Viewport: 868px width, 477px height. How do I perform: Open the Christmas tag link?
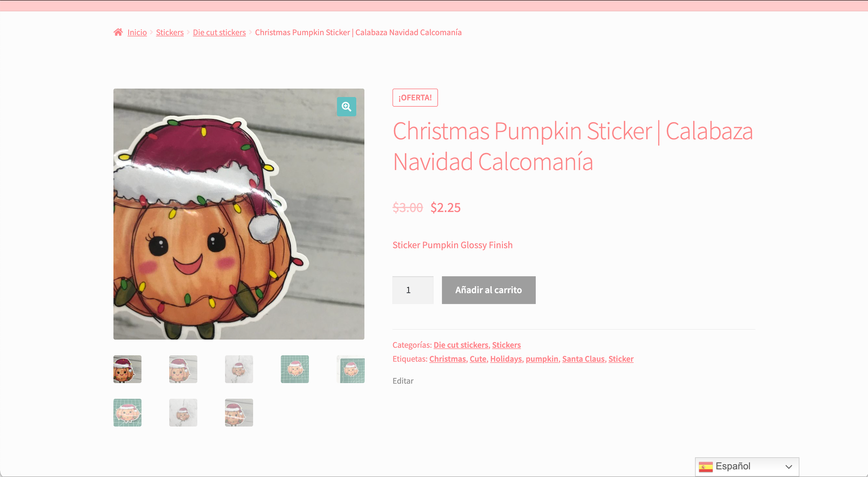(x=447, y=359)
